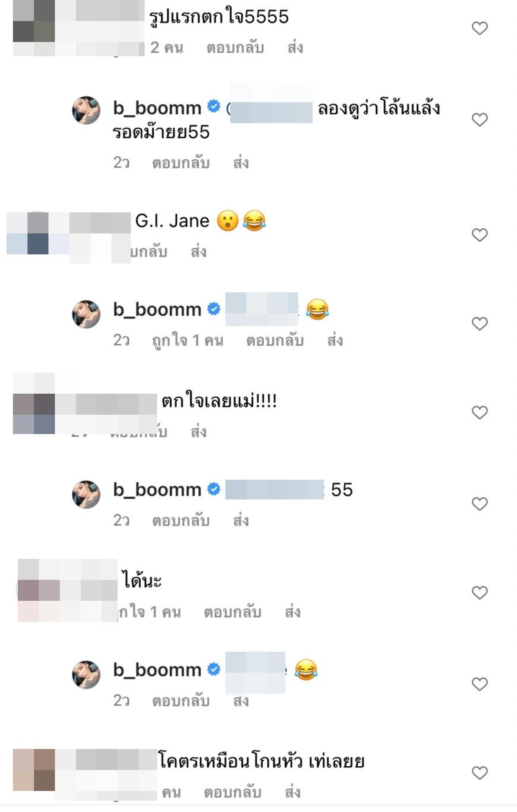Open b_boomm's profile picture in first reply
This screenshot has width=517, height=812.
[86, 110]
